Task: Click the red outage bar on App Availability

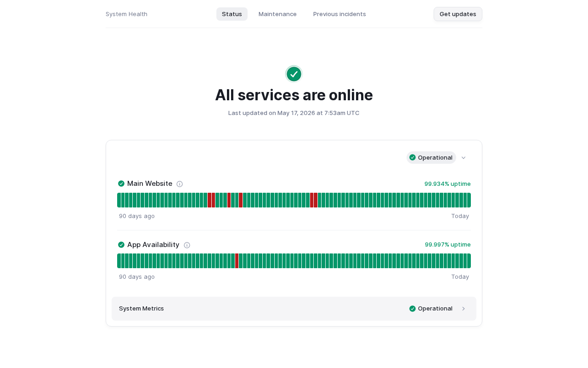Action: (x=237, y=261)
